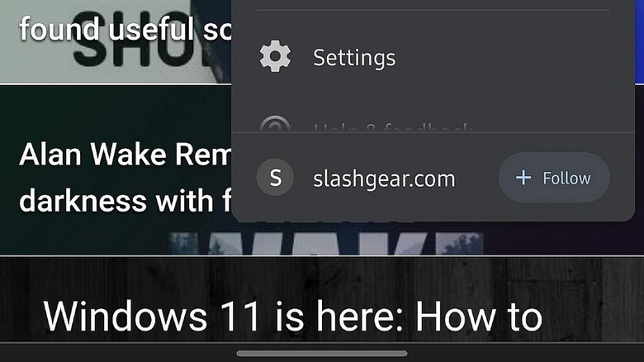
Task: Open Settings via the gear icon
Action: coord(275,56)
